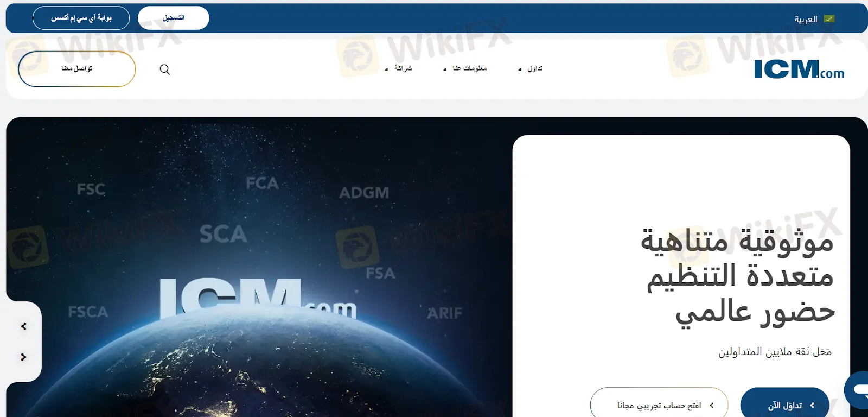Open the معلومات عنا navigation menu

coord(470,68)
